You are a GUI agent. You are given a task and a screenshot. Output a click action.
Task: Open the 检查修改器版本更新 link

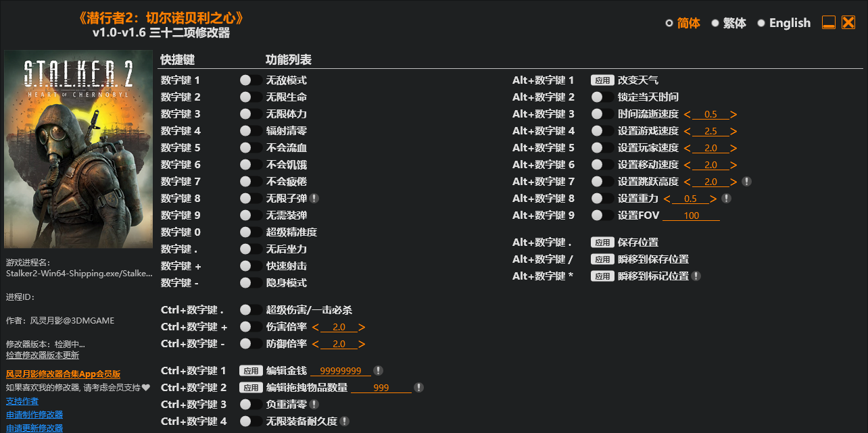(43, 355)
